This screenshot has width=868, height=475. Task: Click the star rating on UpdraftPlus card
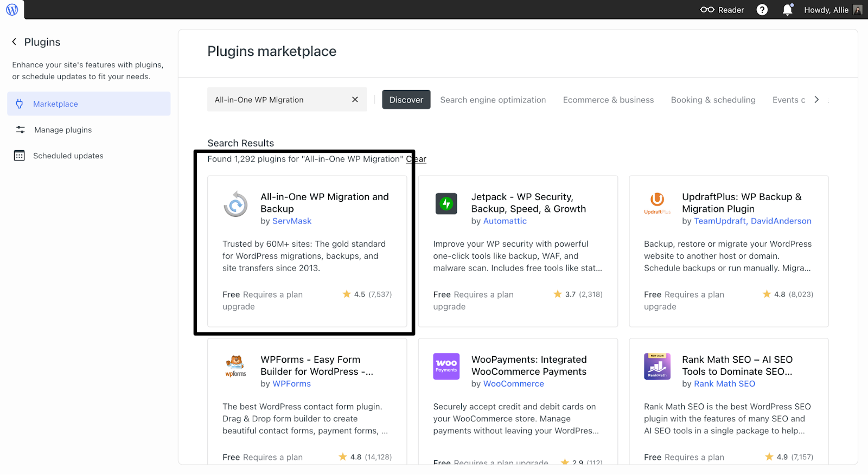788,294
